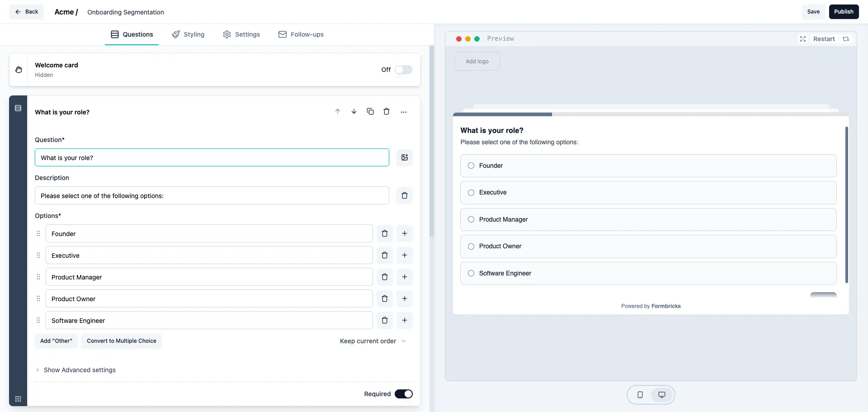868x412 pixels.
Task: Click the drag handle for Executive option
Action: pyautogui.click(x=38, y=255)
